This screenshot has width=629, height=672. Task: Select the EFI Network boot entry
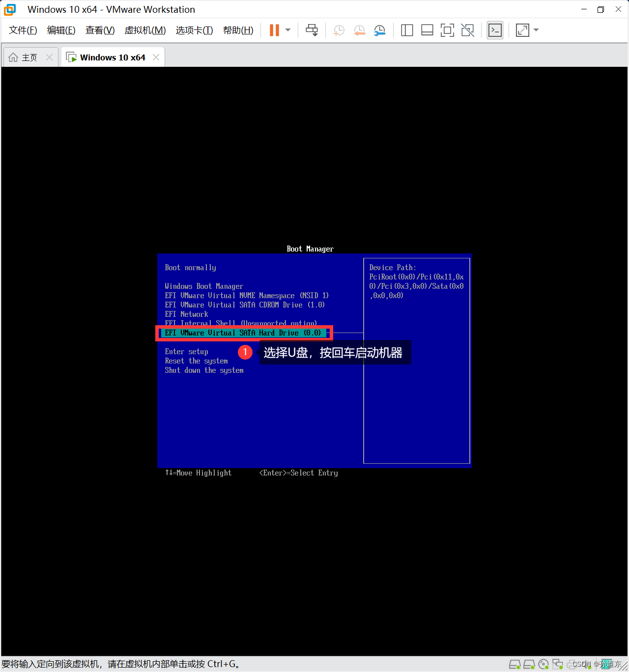click(x=186, y=314)
